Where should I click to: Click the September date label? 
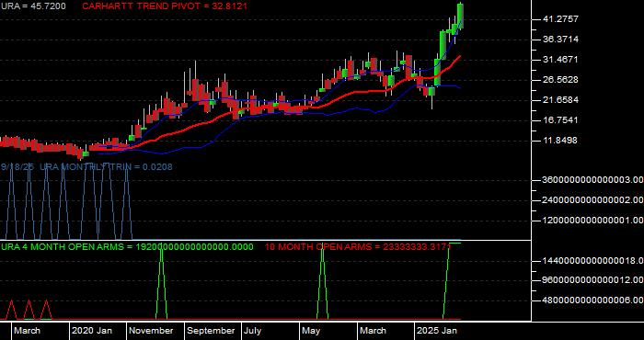click(x=211, y=331)
